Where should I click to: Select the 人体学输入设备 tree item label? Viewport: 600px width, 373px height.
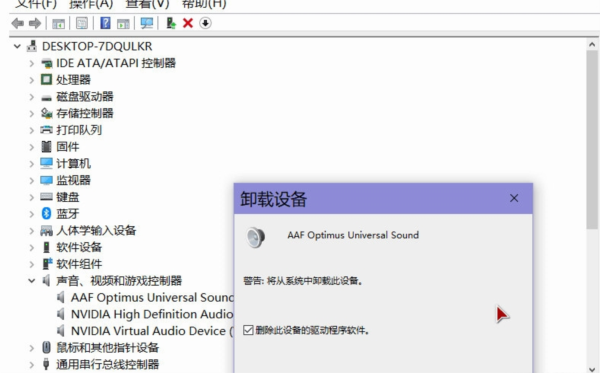(x=96, y=230)
